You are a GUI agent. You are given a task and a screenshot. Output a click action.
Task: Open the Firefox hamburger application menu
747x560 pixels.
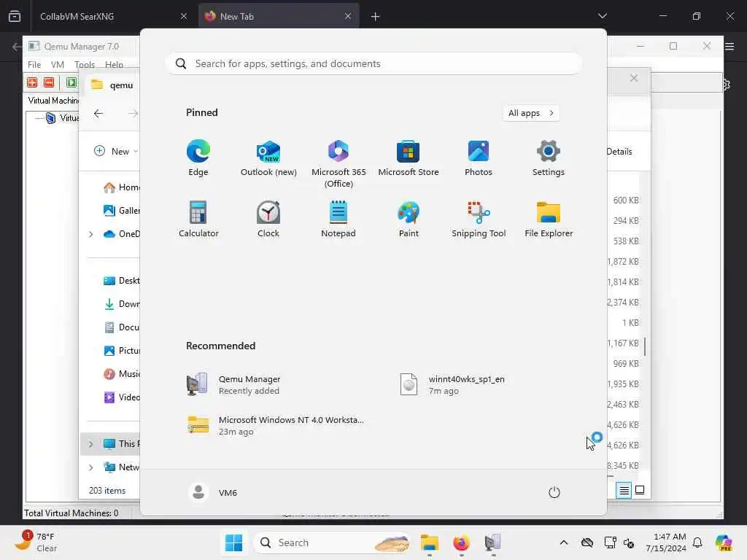coord(729,46)
